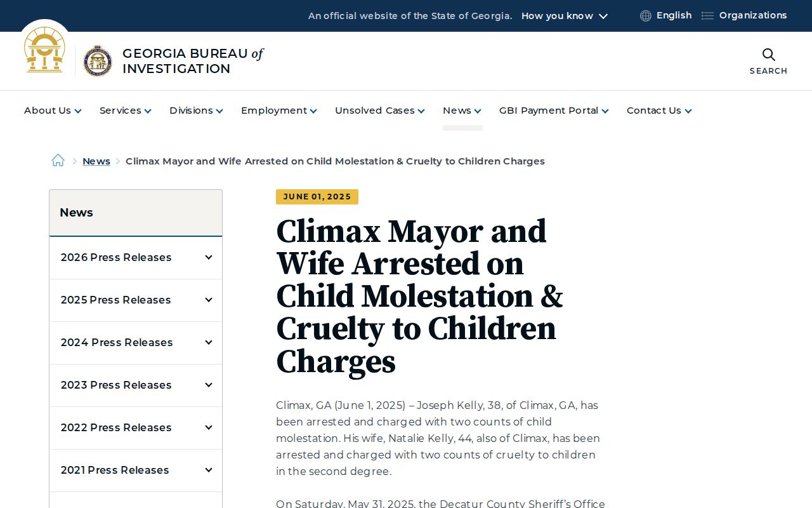
Task: Click the GBI badge emblem
Action: [x=98, y=61]
